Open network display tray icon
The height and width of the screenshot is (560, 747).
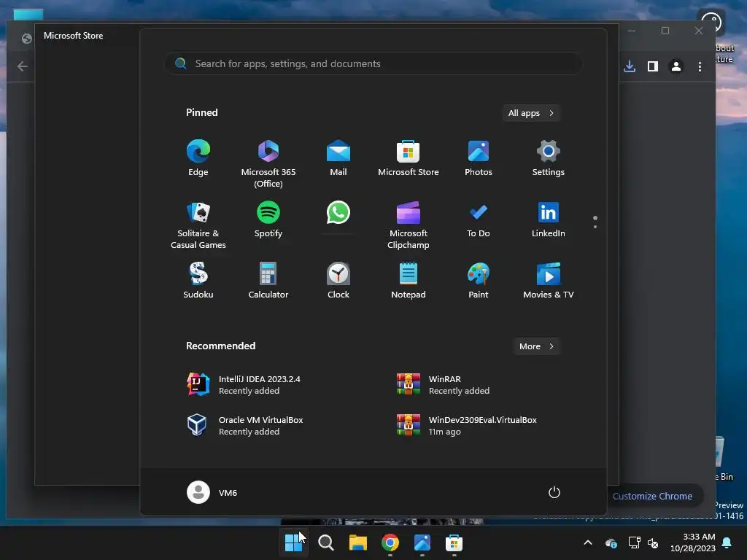coord(634,542)
